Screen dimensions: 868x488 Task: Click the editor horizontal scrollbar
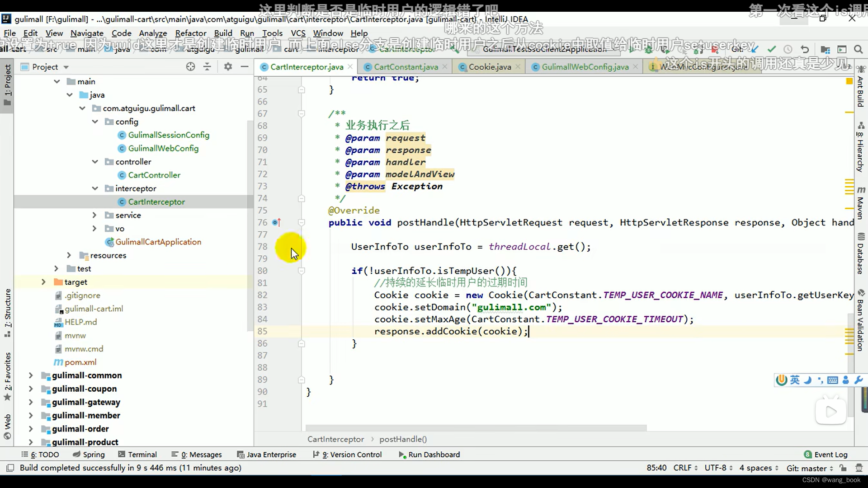(x=476, y=427)
